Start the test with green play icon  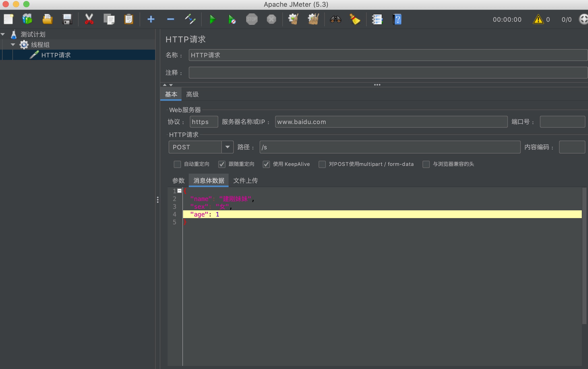point(213,19)
